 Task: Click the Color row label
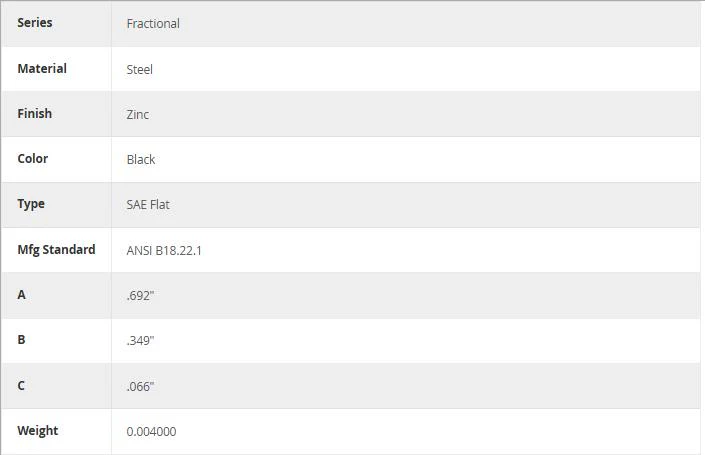(x=32, y=158)
